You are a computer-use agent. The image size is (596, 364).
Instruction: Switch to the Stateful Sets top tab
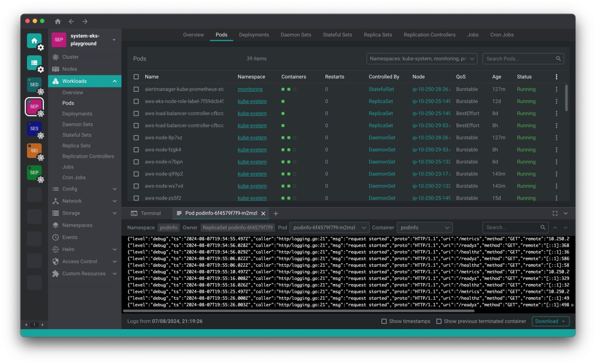338,35
